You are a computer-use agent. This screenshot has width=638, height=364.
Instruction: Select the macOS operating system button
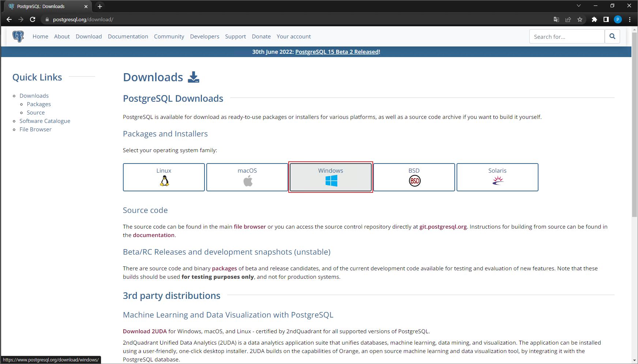[247, 177]
